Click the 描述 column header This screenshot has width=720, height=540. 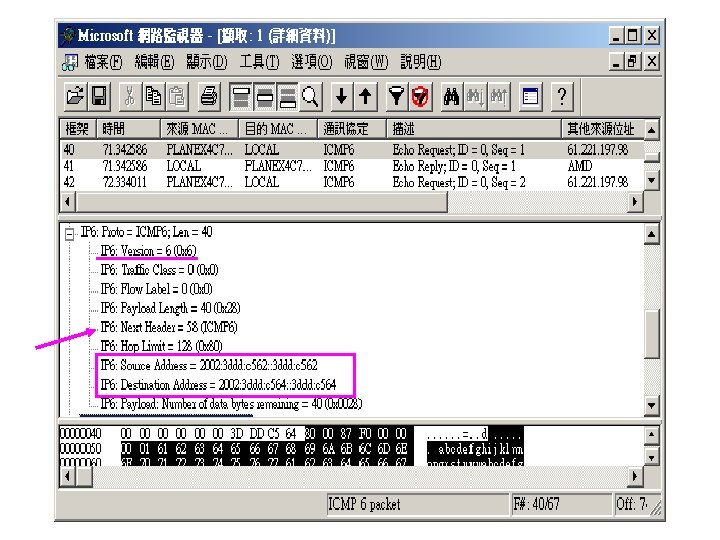[474, 129]
